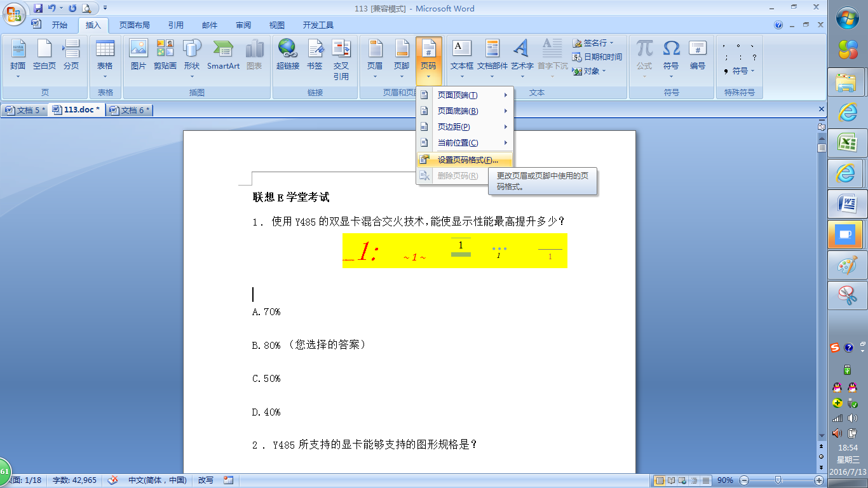Redo the last action
Screen dimensions: 868x488
click(x=72, y=8)
